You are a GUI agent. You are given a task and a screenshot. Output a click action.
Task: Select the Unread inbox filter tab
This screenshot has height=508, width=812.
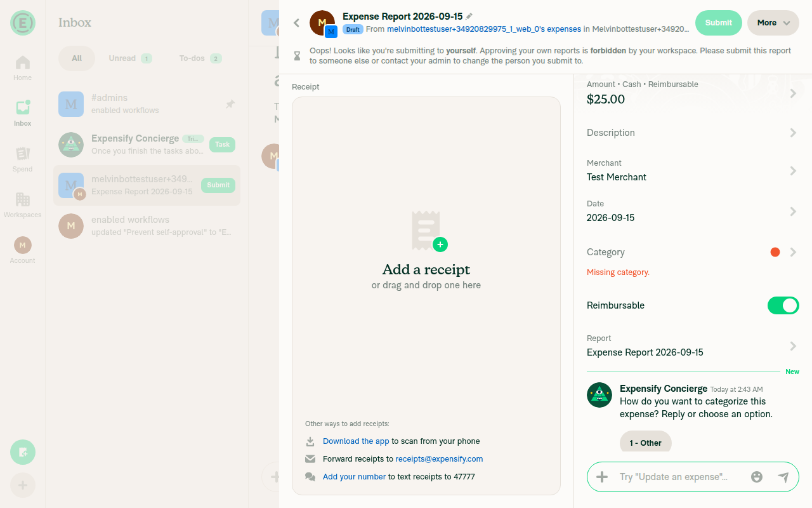click(130, 58)
